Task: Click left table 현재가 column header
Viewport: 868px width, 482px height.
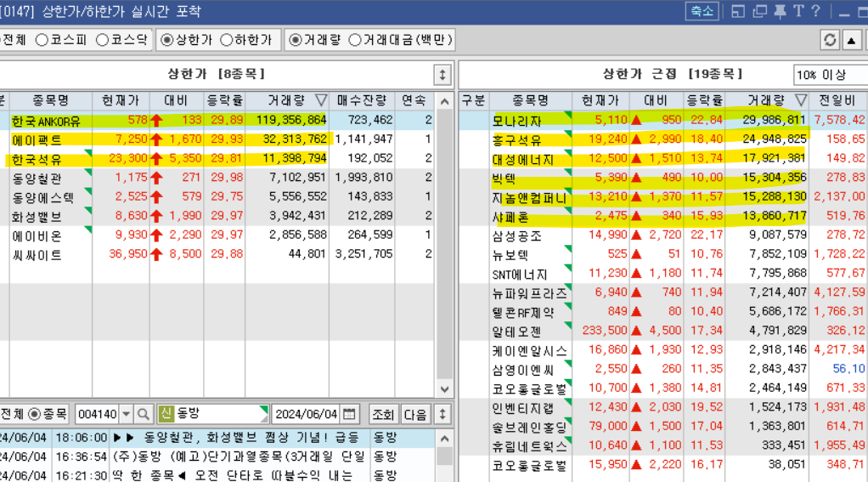Action: coord(121,100)
